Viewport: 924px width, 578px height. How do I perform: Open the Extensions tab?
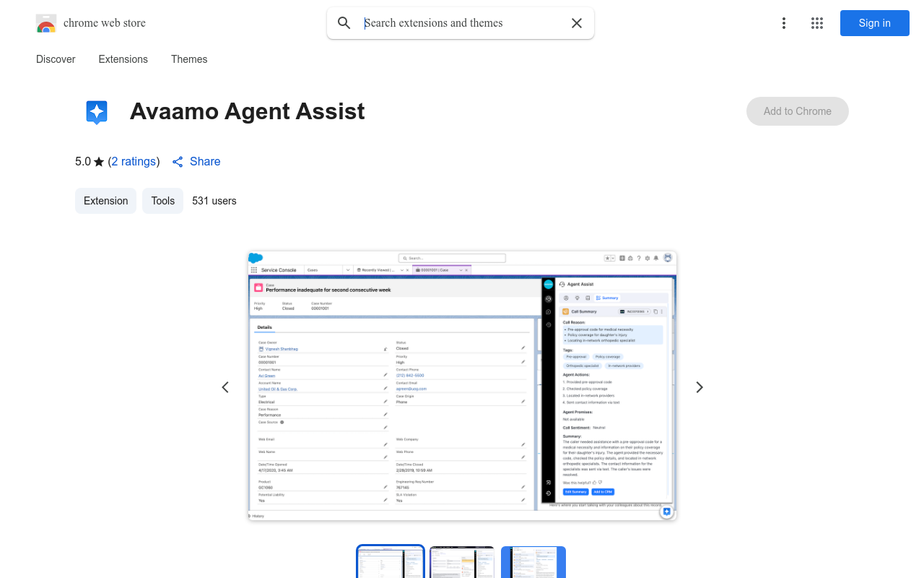pyautogui.click(x=123, y=59)
